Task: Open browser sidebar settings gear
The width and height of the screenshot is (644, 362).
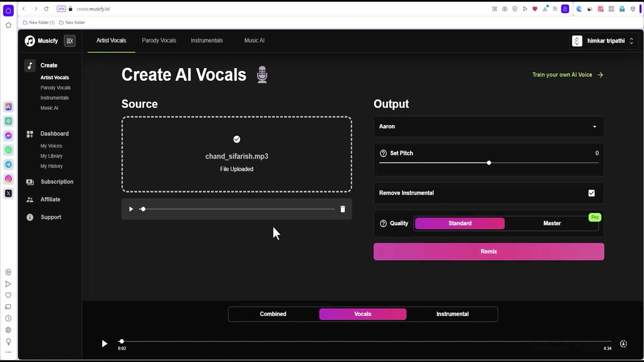Action: coord(8,330)
